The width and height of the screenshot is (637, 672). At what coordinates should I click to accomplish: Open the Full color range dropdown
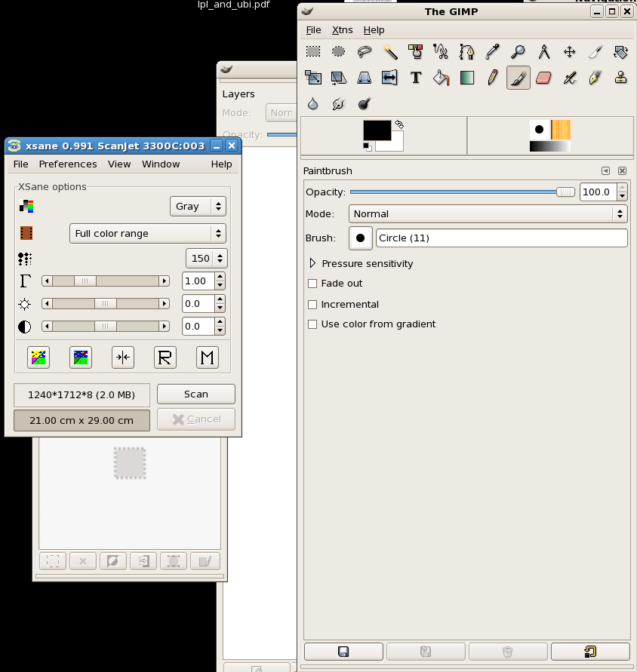click(148, 234)
